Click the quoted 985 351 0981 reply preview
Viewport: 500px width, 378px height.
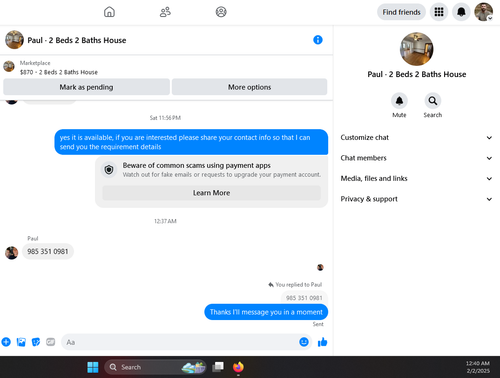click(x=304, y=298)
